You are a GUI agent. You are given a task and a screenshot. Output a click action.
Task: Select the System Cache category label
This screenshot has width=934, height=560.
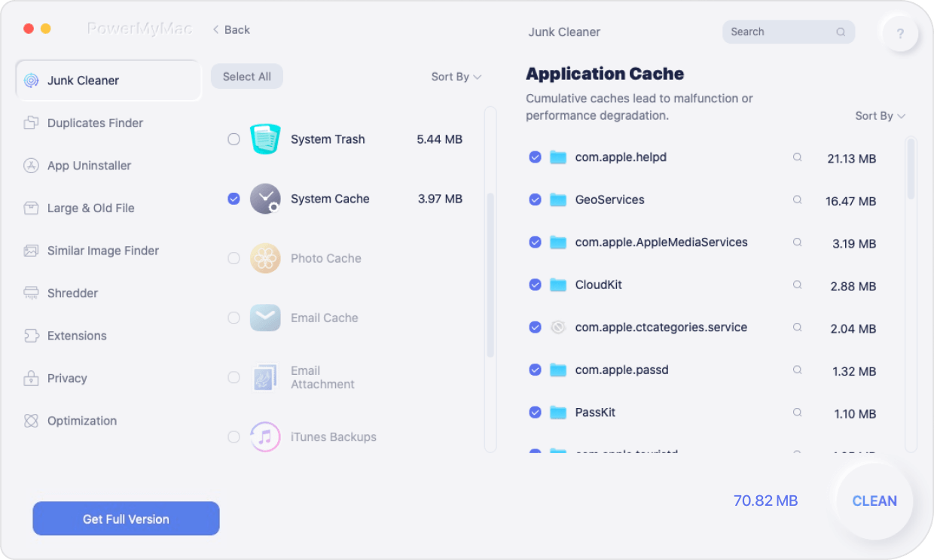pyautogui.click(x=330, y=199)
